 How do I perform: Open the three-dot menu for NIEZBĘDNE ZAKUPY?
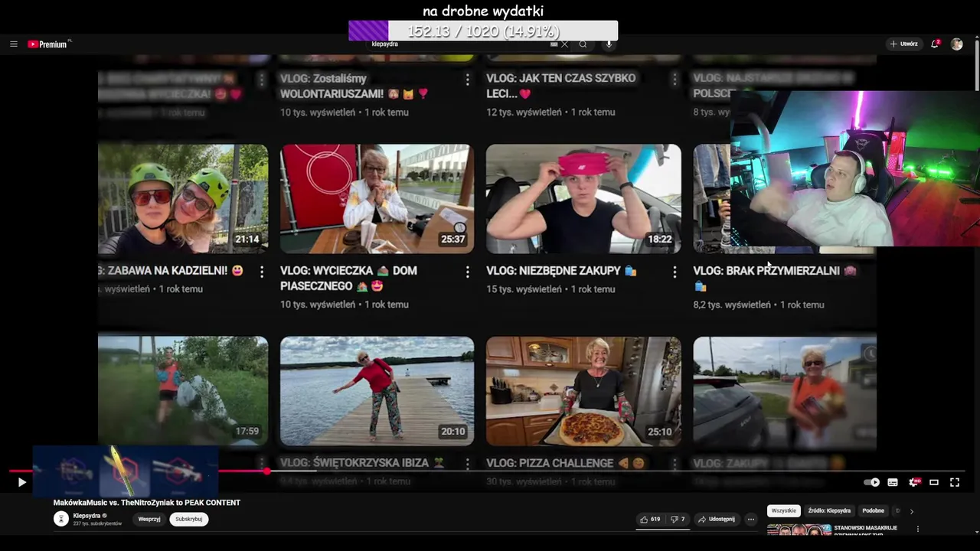(675, 272)
